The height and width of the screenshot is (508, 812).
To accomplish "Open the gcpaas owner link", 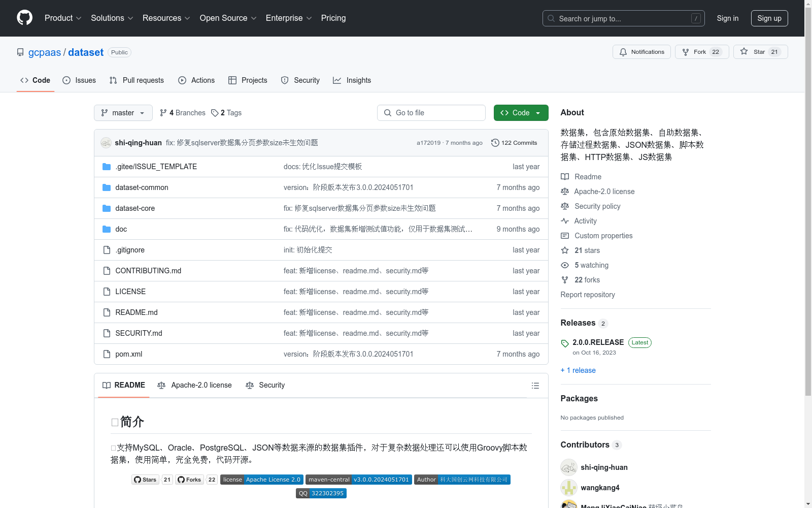I will click(x=45, y=52).
